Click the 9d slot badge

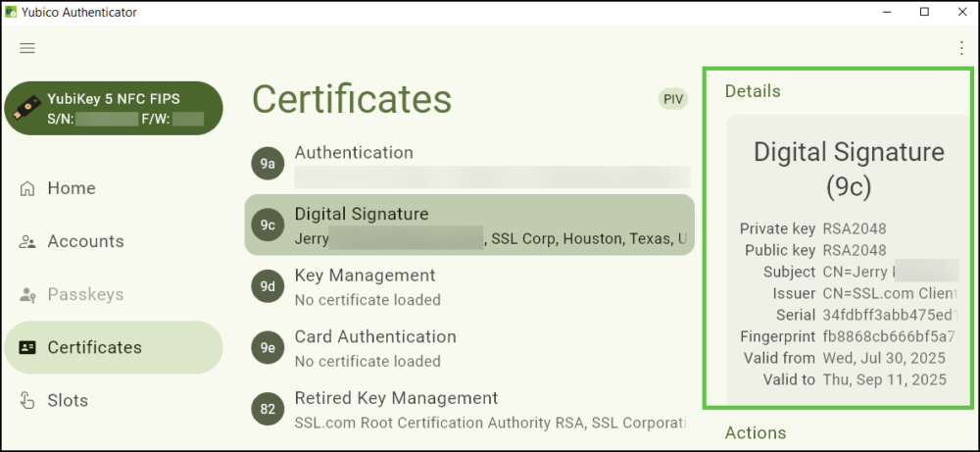pos(268,286)
